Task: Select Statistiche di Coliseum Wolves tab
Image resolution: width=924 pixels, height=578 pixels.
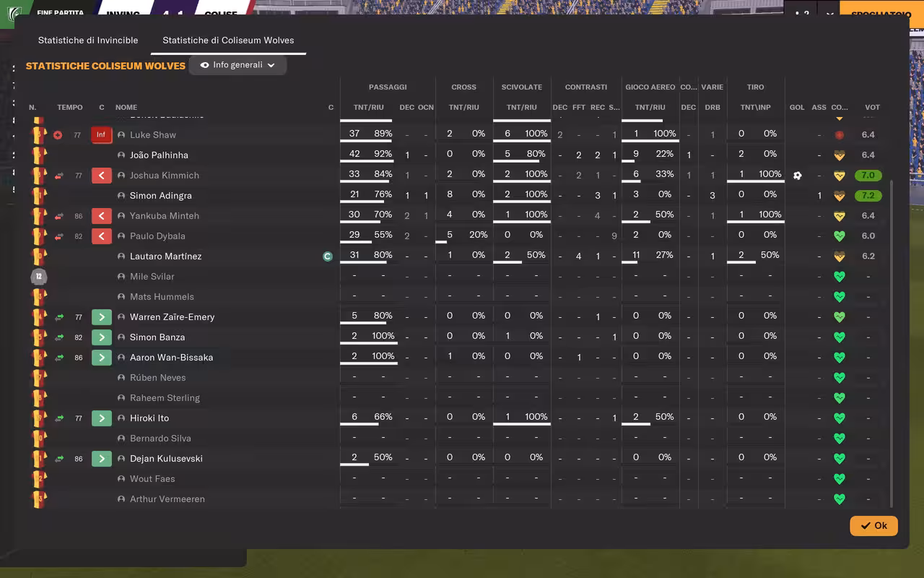Action: point(228,40)
